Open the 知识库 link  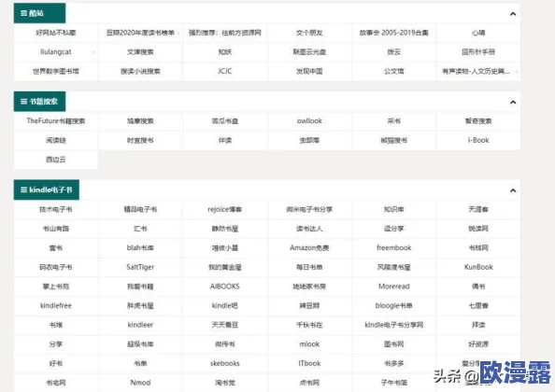394,209
